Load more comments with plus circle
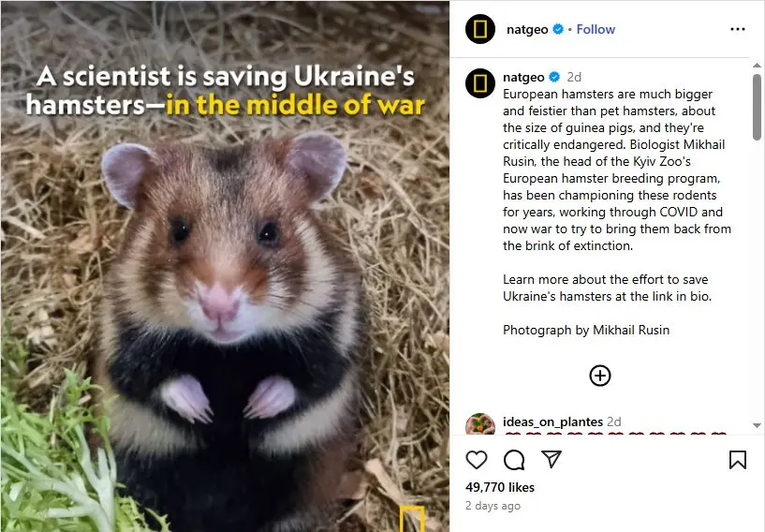 (x=599, y=376)
